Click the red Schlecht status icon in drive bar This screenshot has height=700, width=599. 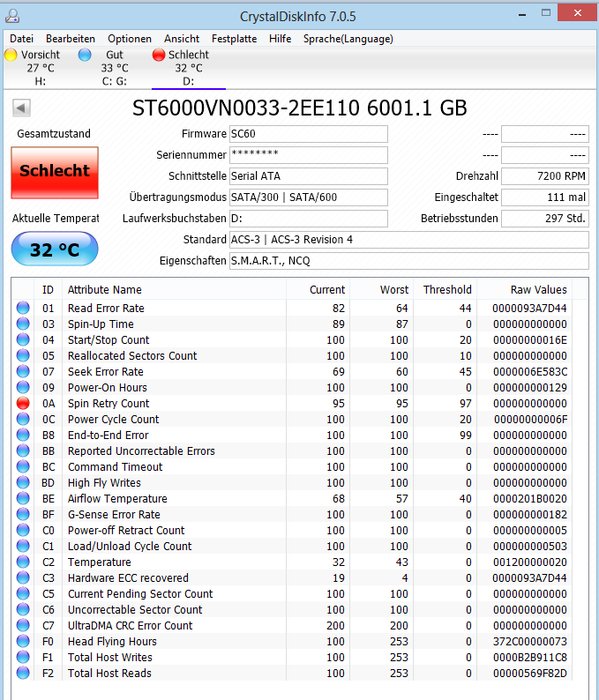click(x=159, y=55)
